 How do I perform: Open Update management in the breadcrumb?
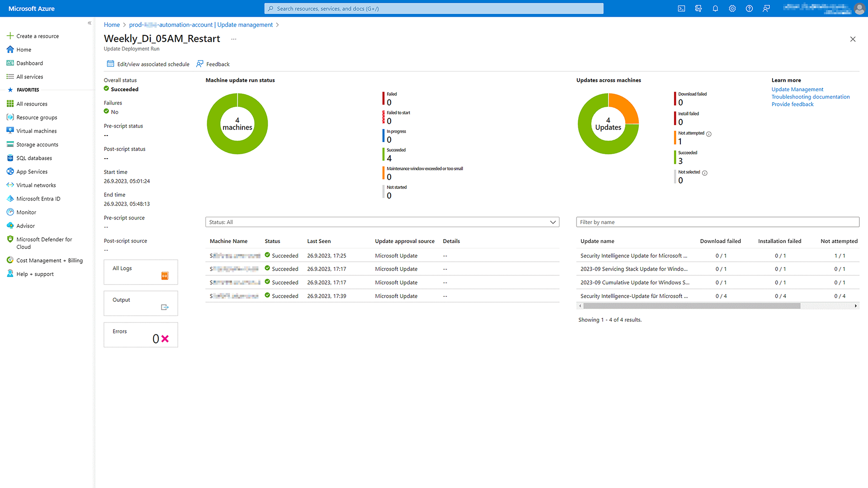(x=245, y=24)
